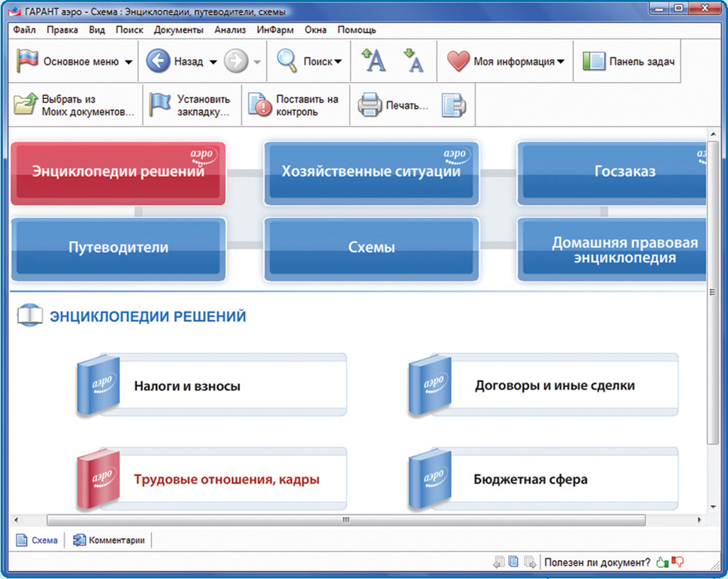
Task: Expand the Назад history dropdown arrow
Action: point(212,62)
